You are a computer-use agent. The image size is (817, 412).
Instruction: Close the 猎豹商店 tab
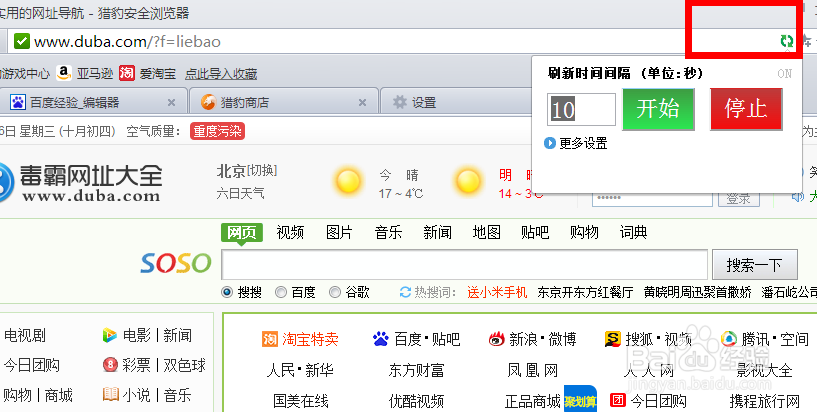pyautogui.click(x=362, y=103)
